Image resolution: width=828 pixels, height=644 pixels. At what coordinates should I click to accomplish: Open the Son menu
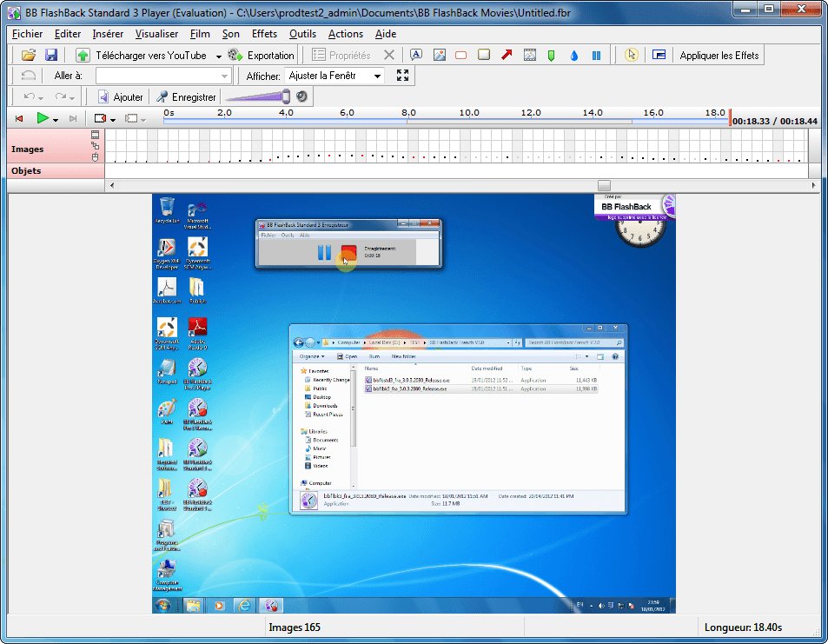click(x=231, y=34)
